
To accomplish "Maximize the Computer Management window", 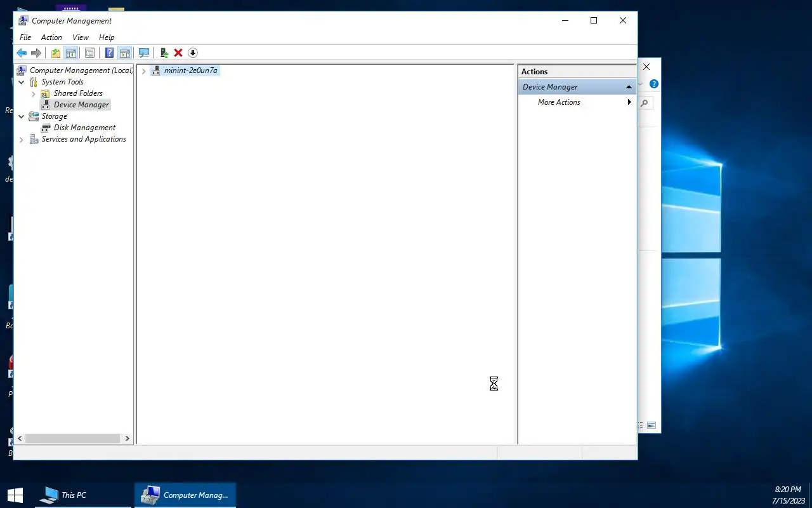I will coord(594,20).
